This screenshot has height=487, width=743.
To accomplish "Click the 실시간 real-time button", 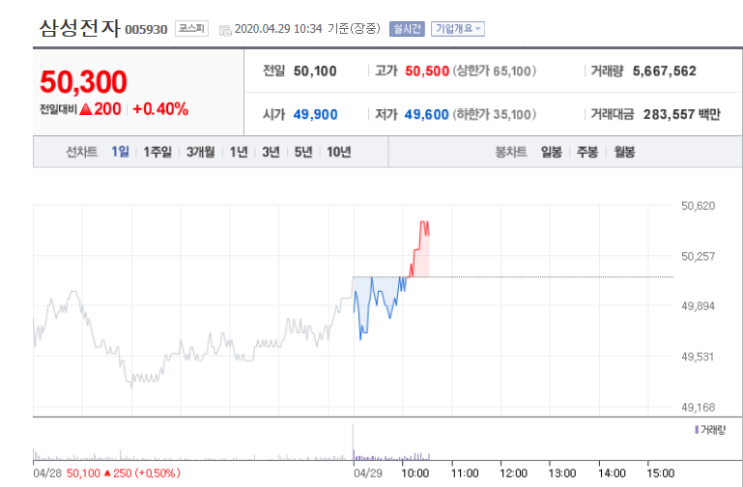I will [x=407, y=29].
